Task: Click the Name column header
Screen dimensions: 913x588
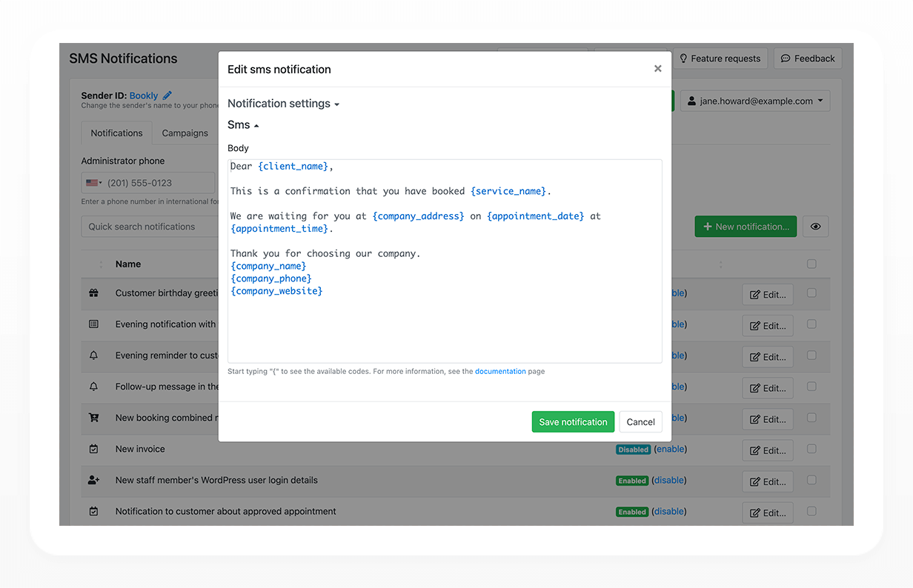Action: pyautogui.click(x=128, y=264)
